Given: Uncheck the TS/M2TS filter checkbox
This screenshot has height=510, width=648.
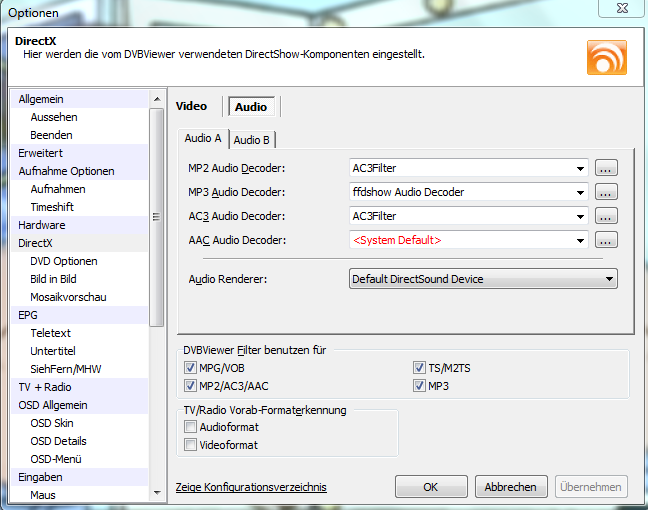Looking at the screenshot, I should click(419, 367).
